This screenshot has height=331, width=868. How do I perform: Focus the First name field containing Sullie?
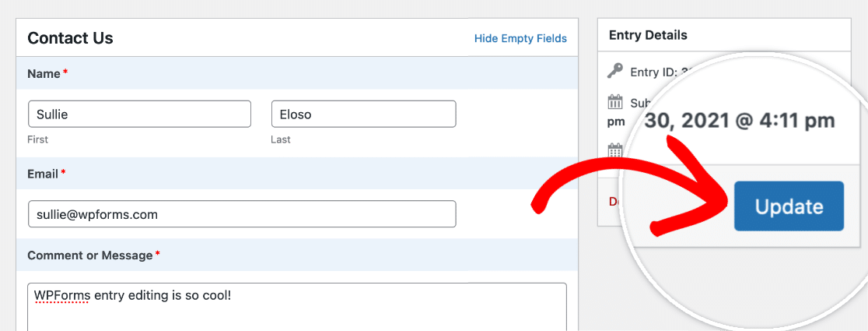(139, 114)
